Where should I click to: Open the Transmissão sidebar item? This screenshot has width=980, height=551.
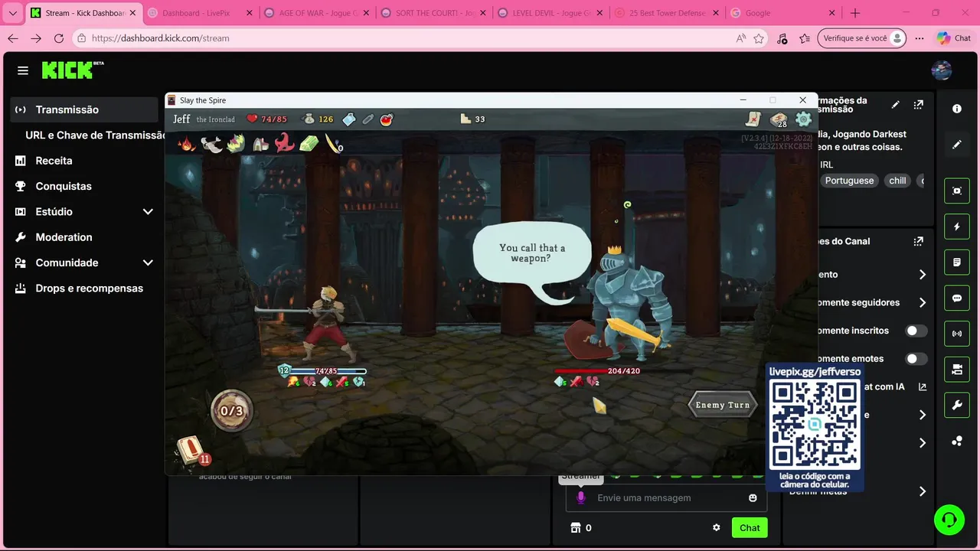(x=84, y=109)
